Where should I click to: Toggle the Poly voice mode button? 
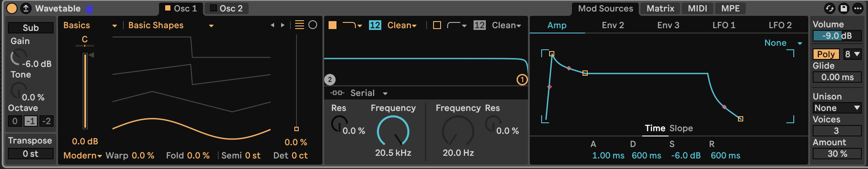pos(826,54)
